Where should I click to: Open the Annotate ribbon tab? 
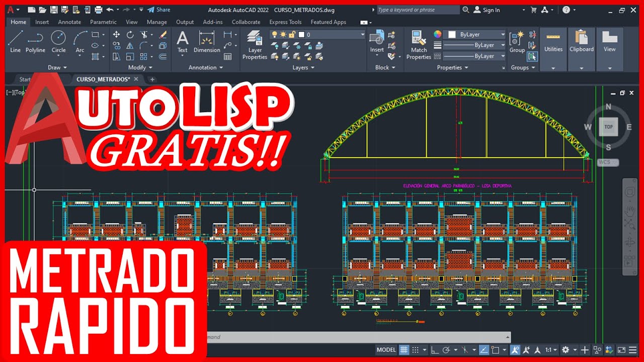point(69,22)
